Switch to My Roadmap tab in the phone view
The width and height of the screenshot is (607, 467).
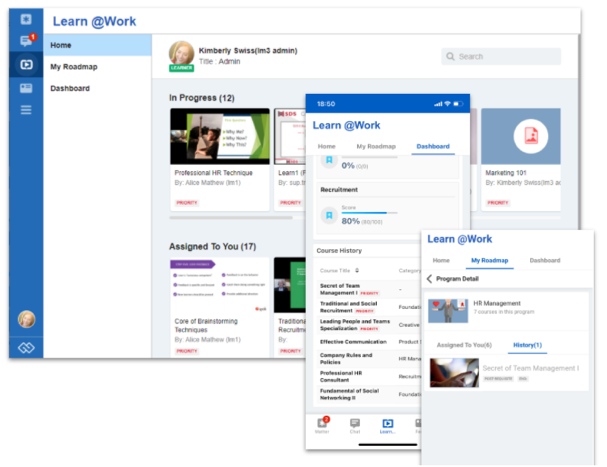[x=376, y=146]
